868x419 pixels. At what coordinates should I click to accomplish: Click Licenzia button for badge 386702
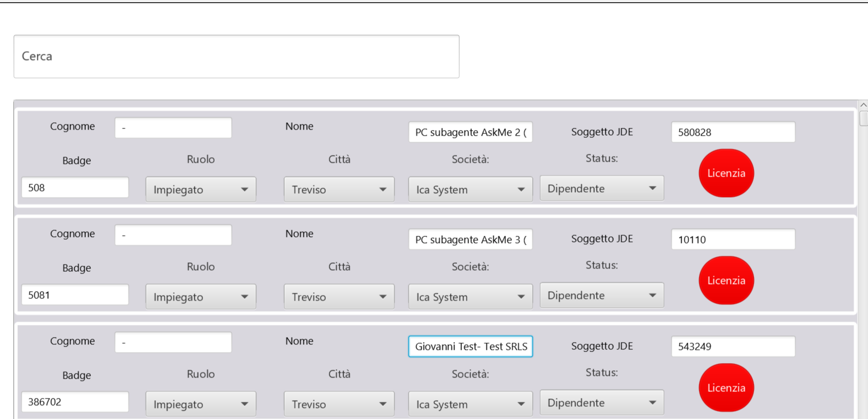(x=726, y=388)
